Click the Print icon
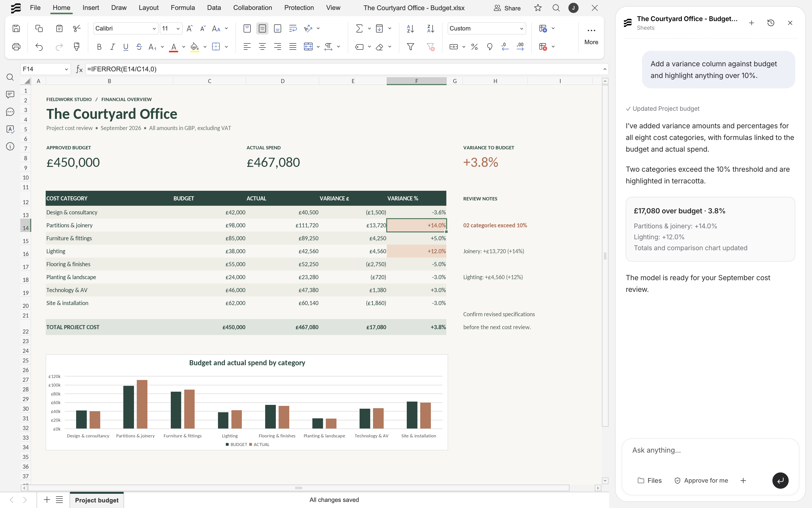 click(16, 47)
